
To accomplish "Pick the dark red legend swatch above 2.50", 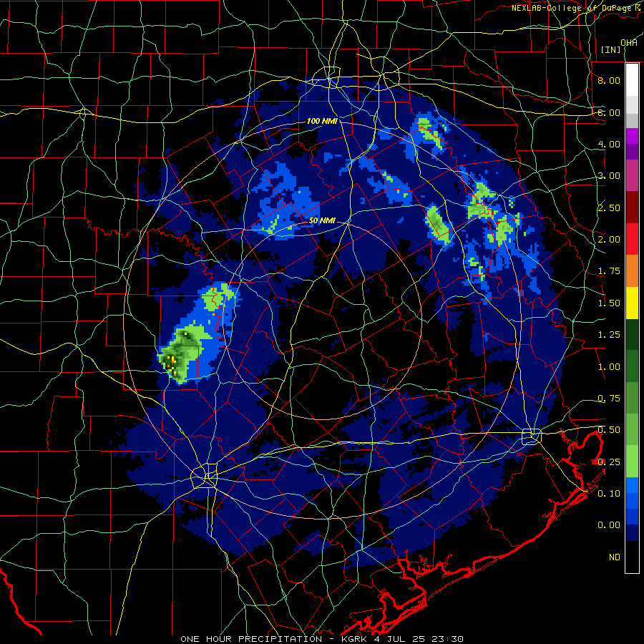I will pos(632,208).
